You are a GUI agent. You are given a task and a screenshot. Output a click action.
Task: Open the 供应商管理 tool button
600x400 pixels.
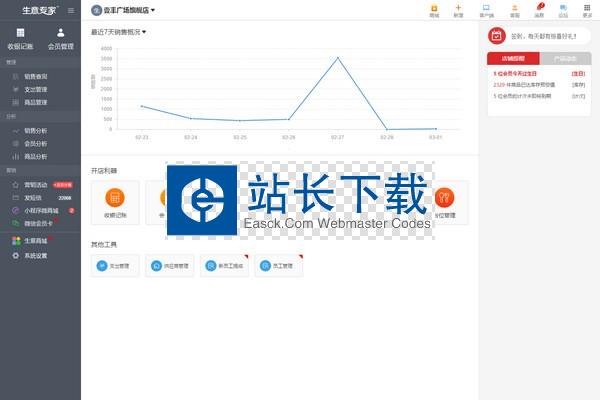tap(170, 265)
